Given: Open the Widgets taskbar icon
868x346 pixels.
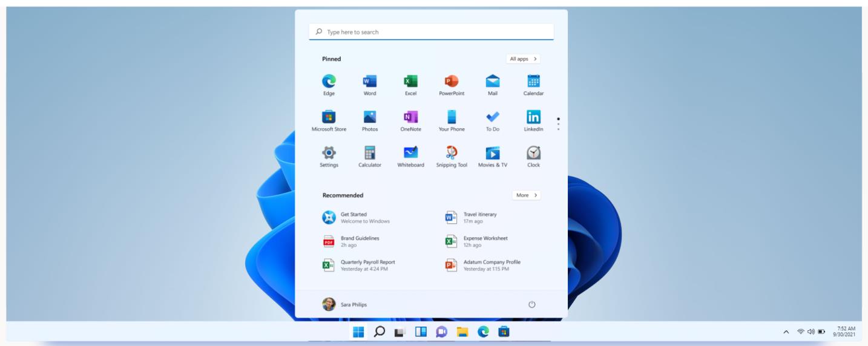Looking at the screenshot, I should (x=421, y=331).
